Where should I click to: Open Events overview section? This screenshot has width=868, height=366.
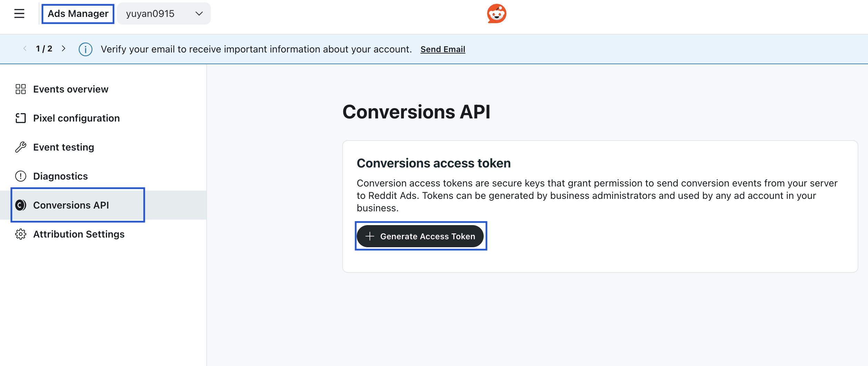pyautogui.click(x=103, y=89)
